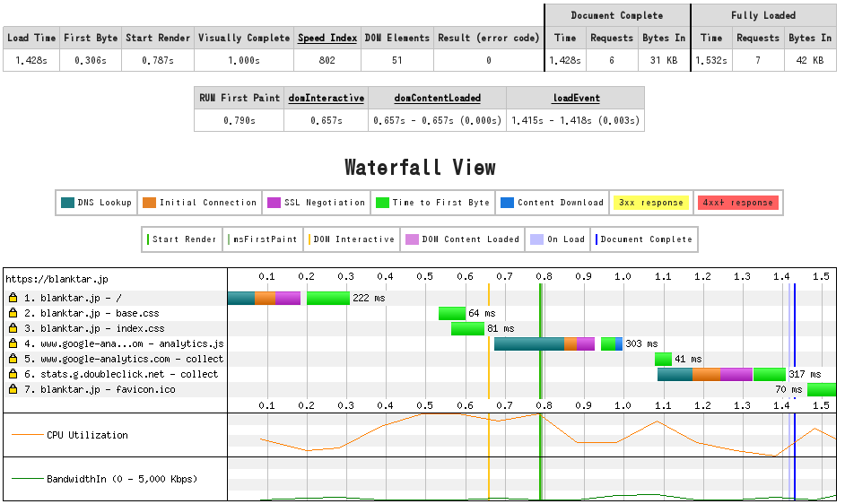Click the teal DNS Lookup legend swatch
Screen dimensions: 845x504
(x=68, y=203)
